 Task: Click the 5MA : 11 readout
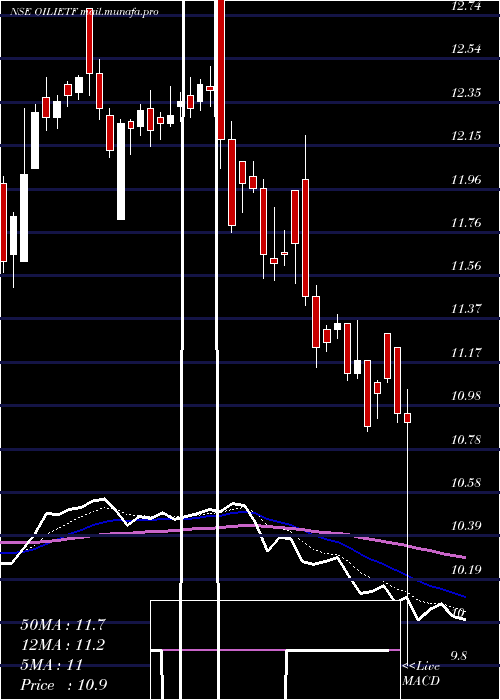[52, 665]
